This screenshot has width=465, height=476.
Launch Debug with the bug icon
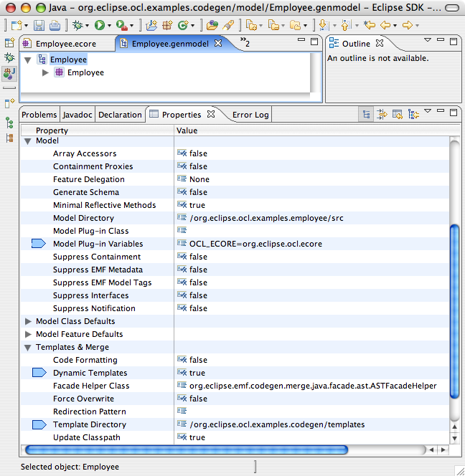(x=77, y=25)
